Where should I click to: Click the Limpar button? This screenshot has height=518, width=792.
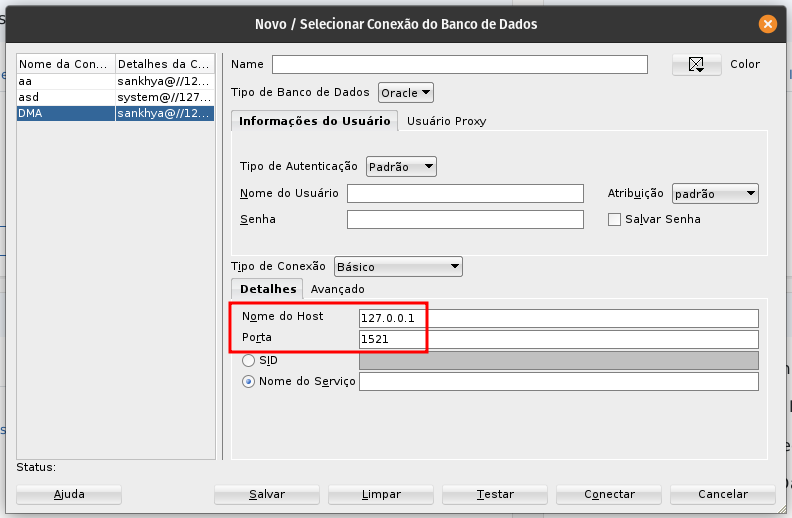[x=381, y=494]
